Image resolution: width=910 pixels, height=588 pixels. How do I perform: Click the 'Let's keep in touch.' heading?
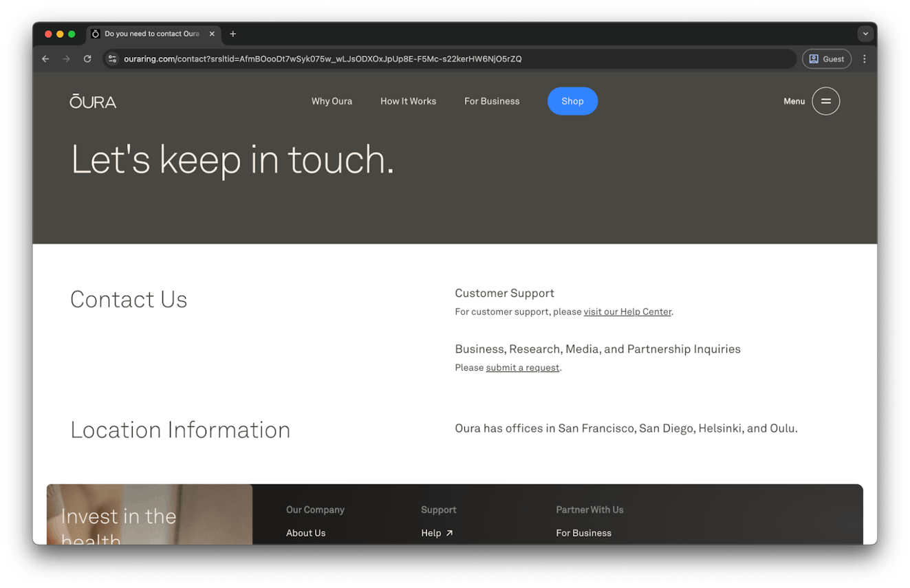tap(232, 160)
